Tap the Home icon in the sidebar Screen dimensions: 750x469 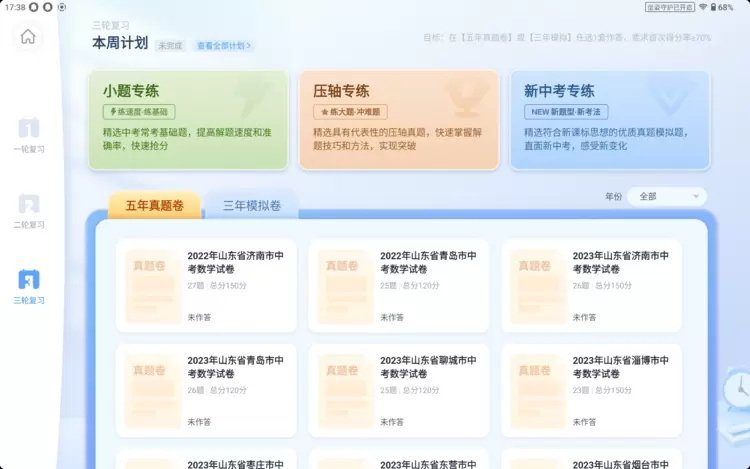click(28, 37)
